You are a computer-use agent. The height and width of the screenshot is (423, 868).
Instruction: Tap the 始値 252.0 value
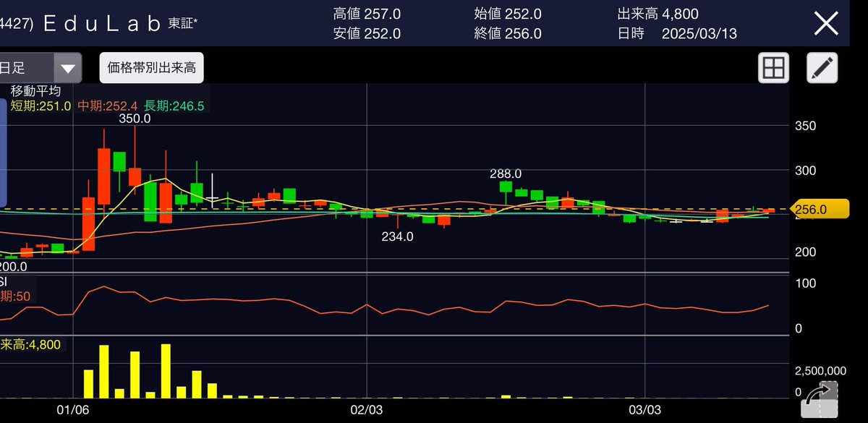(508, 14)
